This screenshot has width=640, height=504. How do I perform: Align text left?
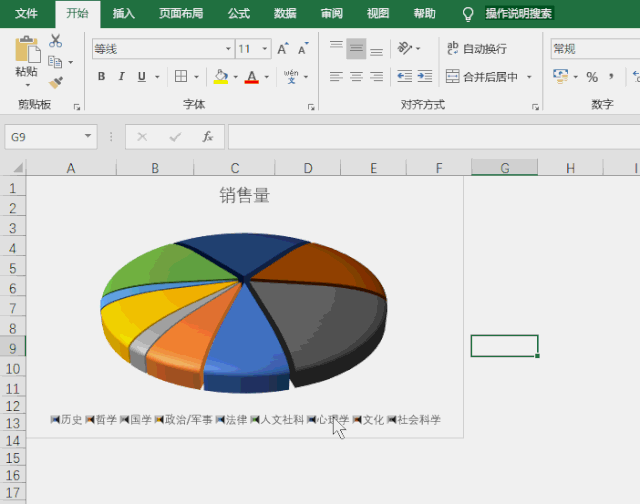(336, 77)
